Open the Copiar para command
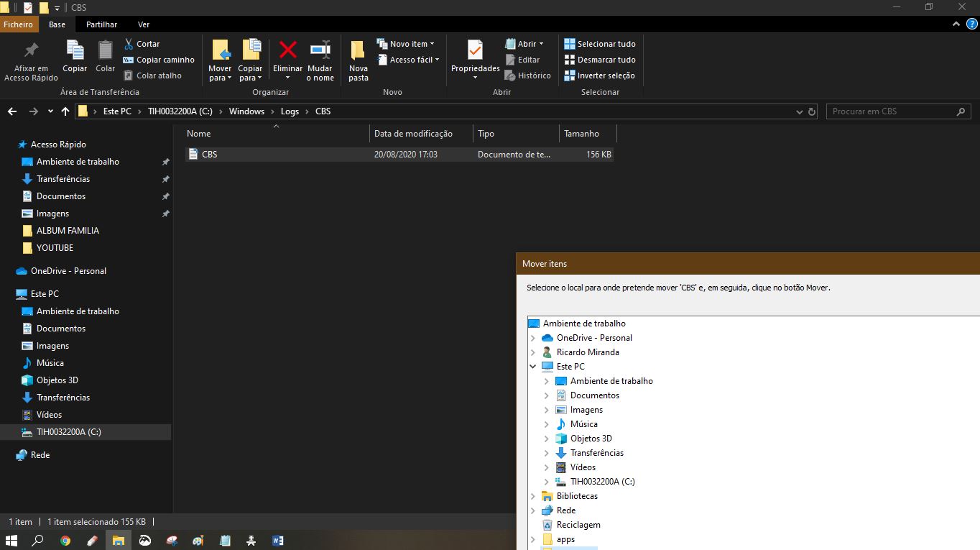The height and width of the screenshot is (550, 980). pyautogui.click(x=250, y=60)
